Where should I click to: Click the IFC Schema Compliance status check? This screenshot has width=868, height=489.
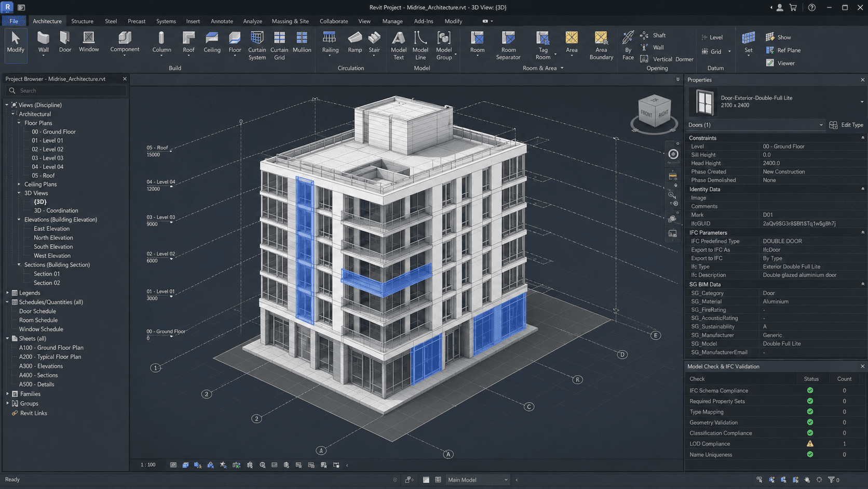810,390
